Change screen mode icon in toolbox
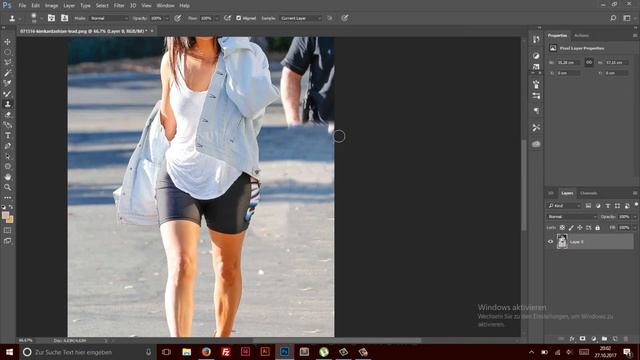This screenshot has width=640, height=360. point(7,241)
